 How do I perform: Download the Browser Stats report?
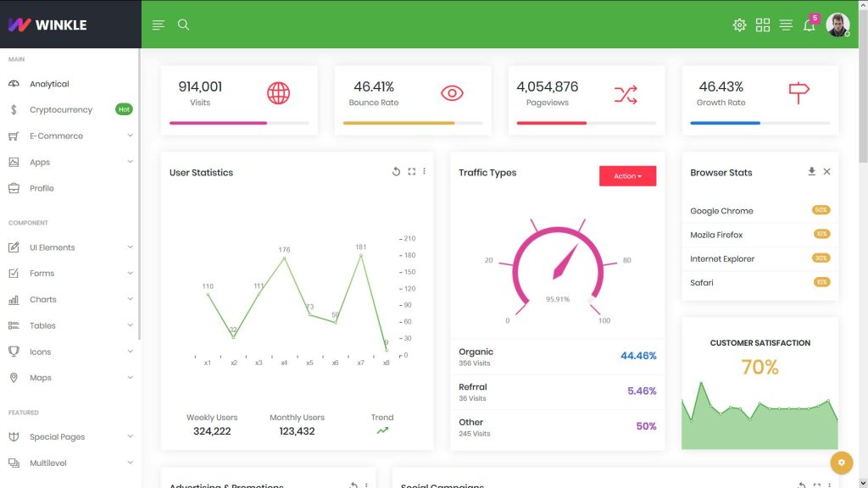(x=811, y=171)
